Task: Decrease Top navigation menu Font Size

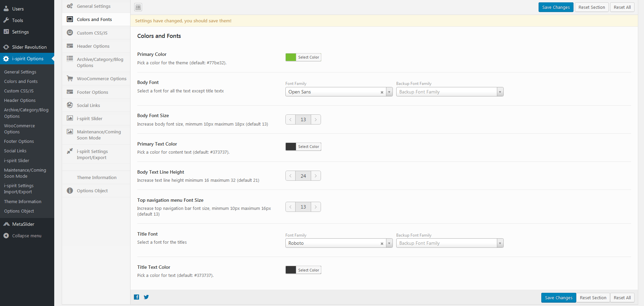Action: pos(290,207)
